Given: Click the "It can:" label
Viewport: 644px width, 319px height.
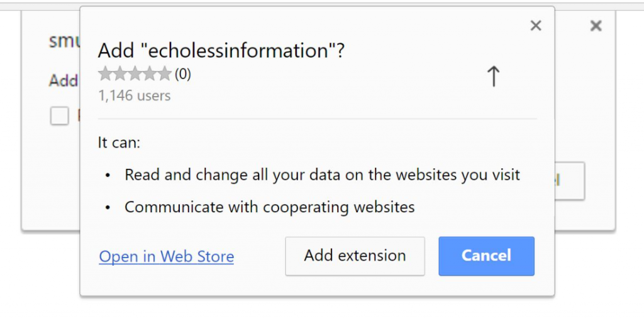Looking at the screenshot, I should [119, 143].
